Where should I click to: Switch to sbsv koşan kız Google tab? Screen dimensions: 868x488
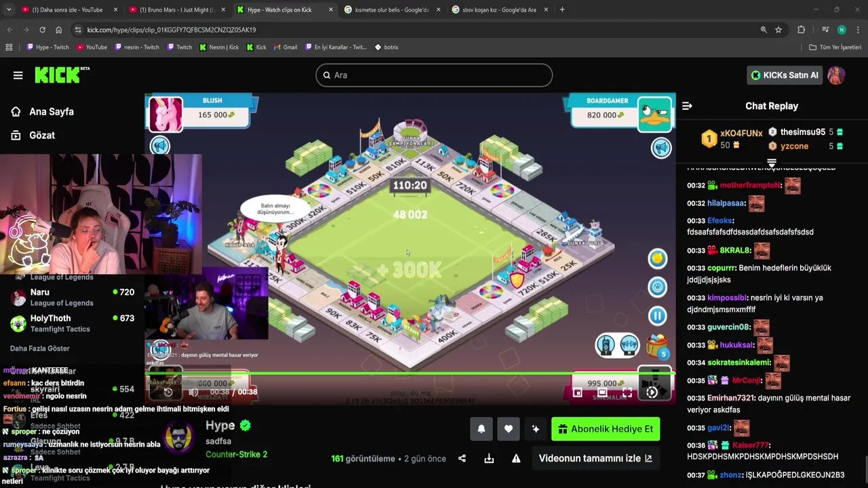coord(499,9)
